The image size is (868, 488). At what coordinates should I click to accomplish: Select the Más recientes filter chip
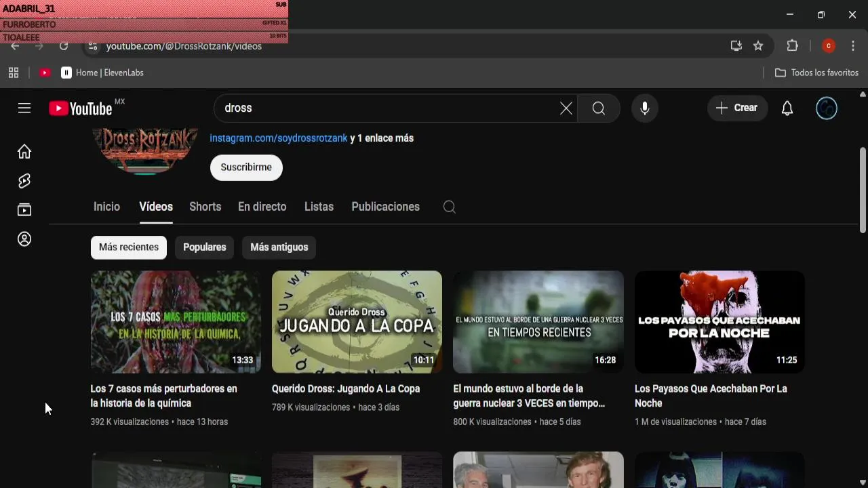(129, 247)
